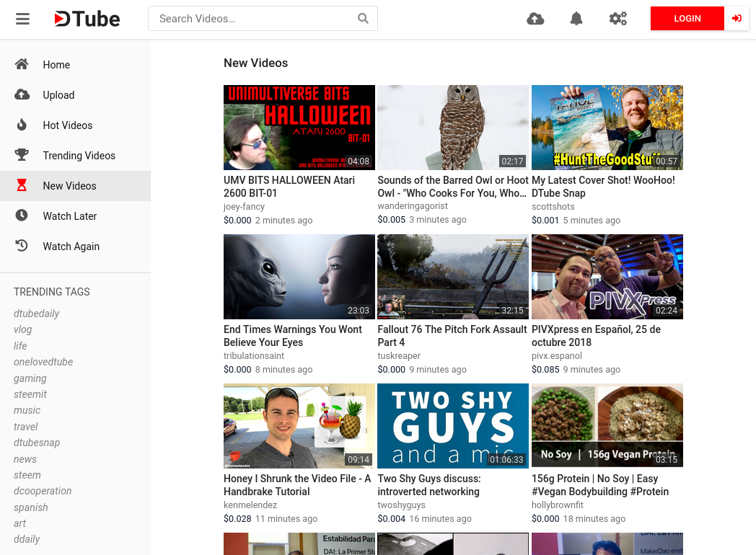Click title 'End Times Warnings You Wont Believe'
The image size is (756, 555).
click(293, 336)
